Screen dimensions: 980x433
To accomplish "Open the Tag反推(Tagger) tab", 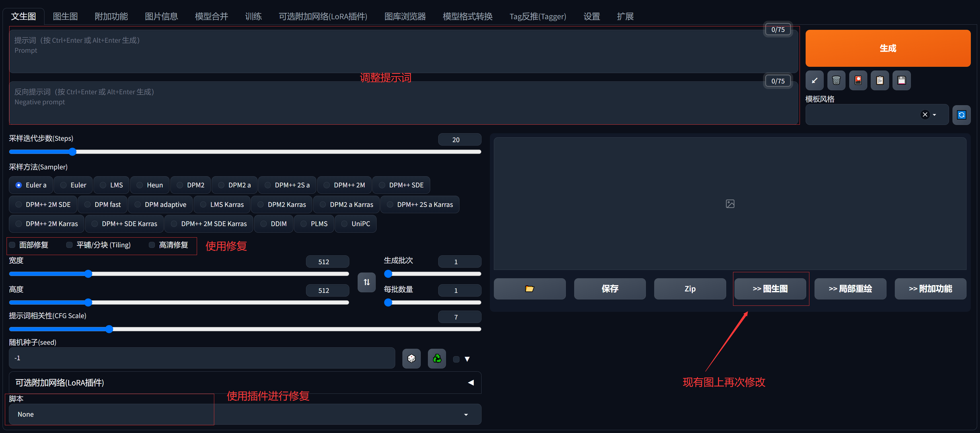I will point(537,16).
